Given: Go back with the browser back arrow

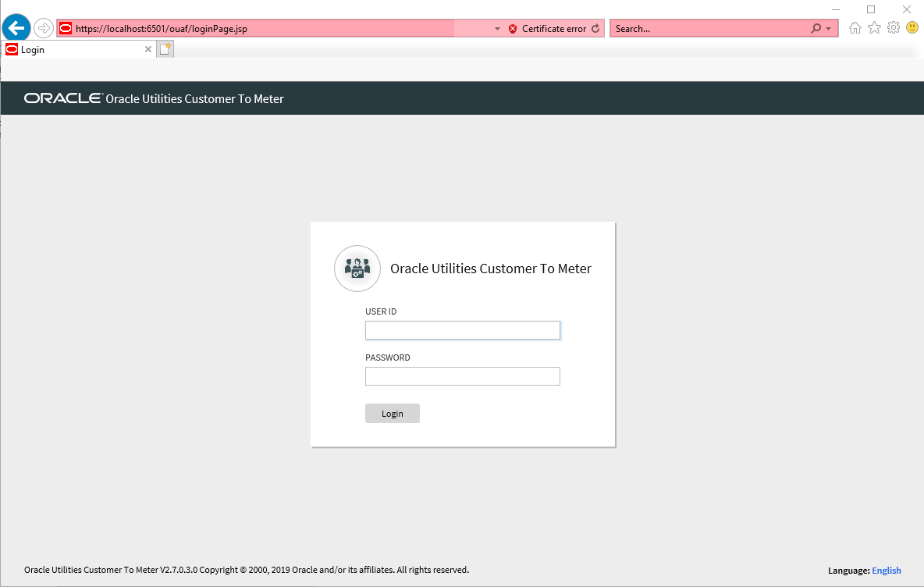Looking at the screenshot, I should coord(16,27).
